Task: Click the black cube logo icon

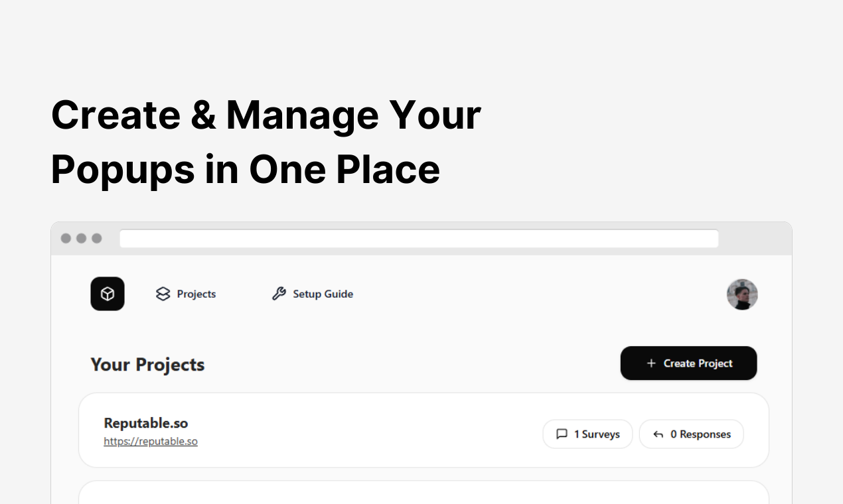Action: point(108,294)
